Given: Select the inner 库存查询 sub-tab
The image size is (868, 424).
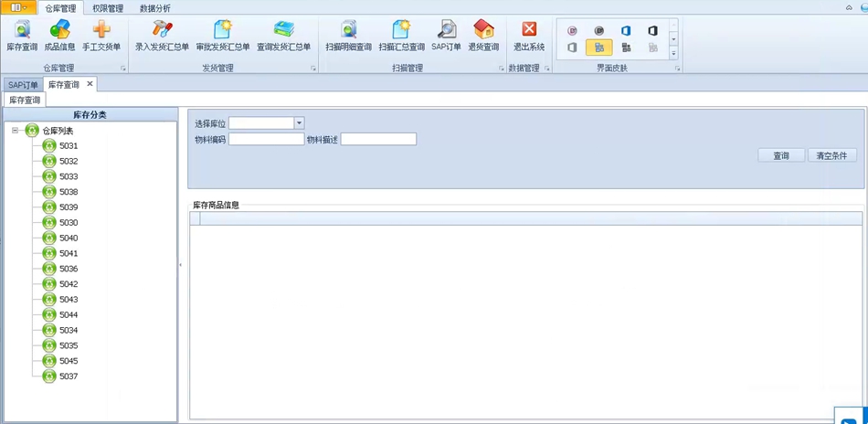Looking at the screenshot, I should point(25,101).
